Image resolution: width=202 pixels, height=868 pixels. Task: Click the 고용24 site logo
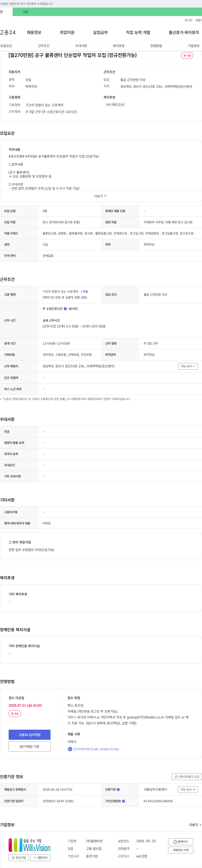8,32
